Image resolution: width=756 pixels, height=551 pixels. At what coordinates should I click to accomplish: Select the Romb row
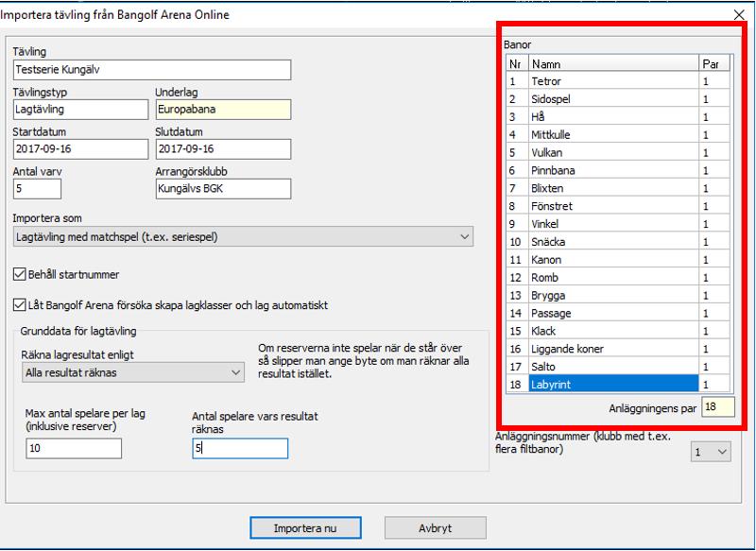(618, 277)
